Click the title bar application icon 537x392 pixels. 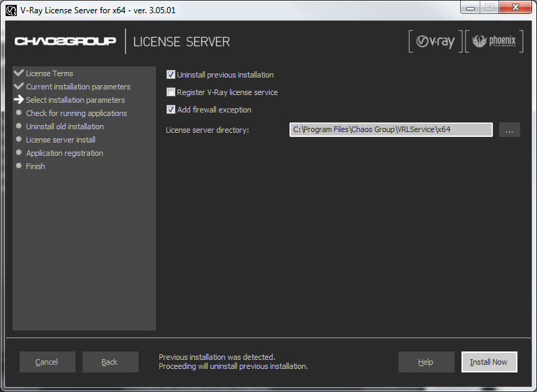pyautogui.click(x=11, y=10)
